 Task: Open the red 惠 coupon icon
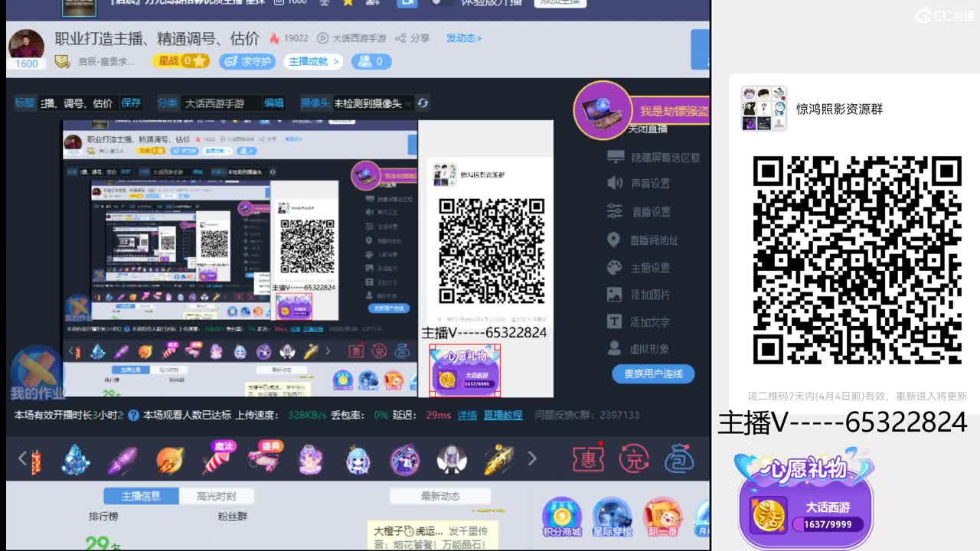click(x=588, y=459)
